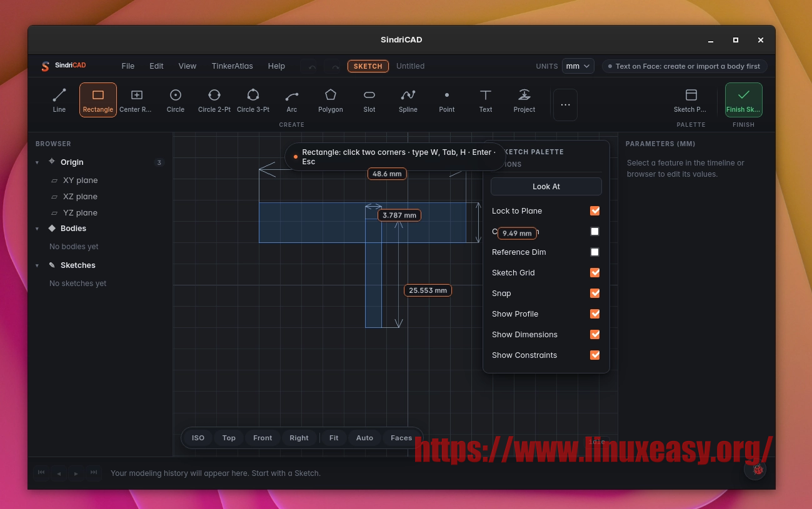This screenshot has width=812, height=509.
Task: Jump to last step in timeline
Action: 94,473
